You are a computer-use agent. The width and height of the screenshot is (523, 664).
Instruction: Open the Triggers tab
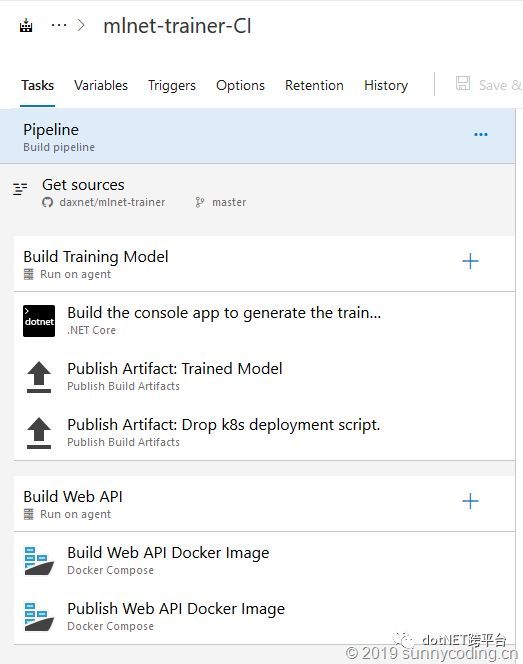click(x=172, y=86)
